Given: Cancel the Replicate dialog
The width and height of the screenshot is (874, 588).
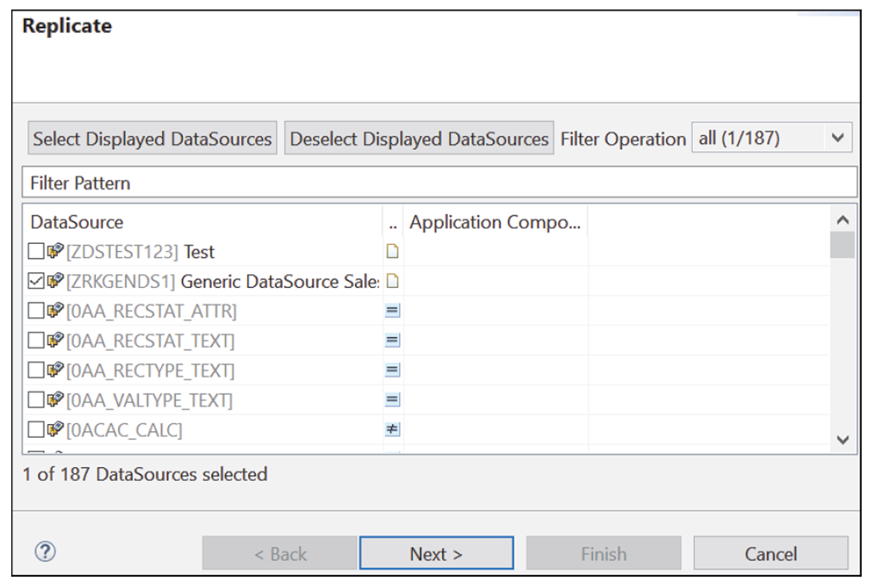Looking at the screenshot, I should (771, 553).
